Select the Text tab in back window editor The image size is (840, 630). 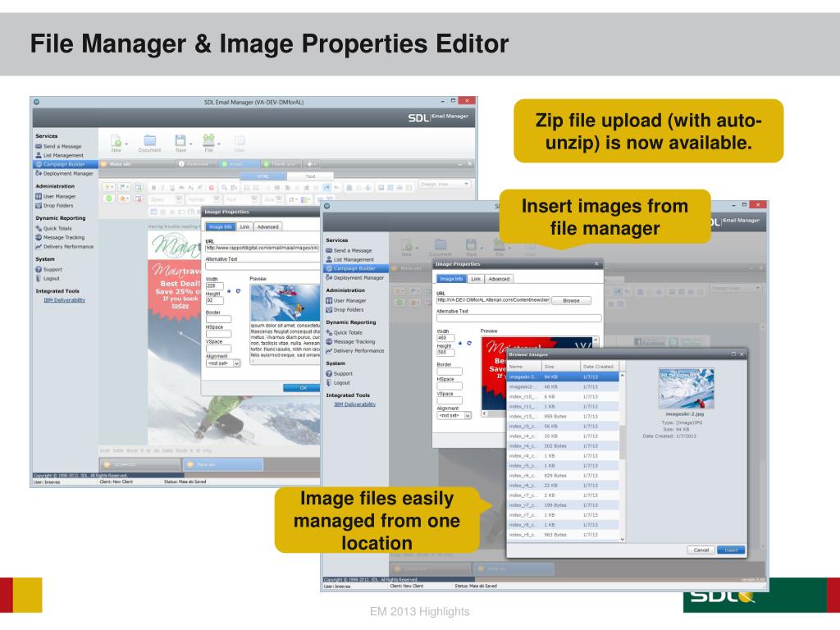[310, 176]
